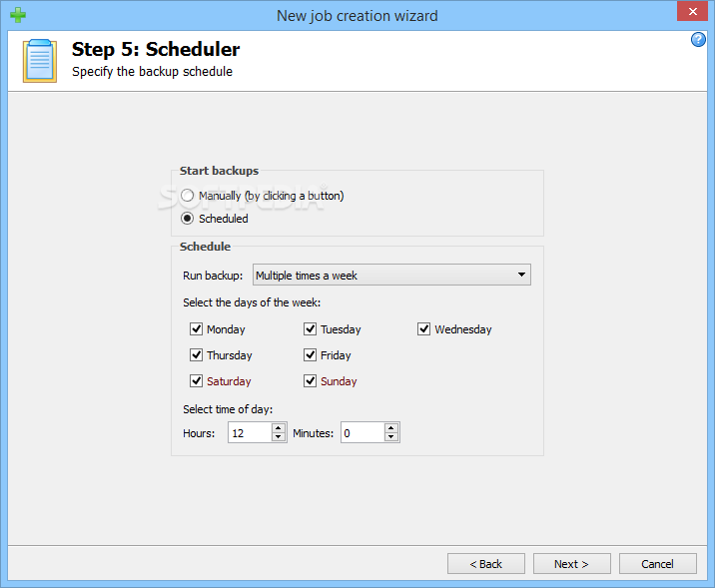
Task: Click the clipboard wizard step icon
Action: 39,60
